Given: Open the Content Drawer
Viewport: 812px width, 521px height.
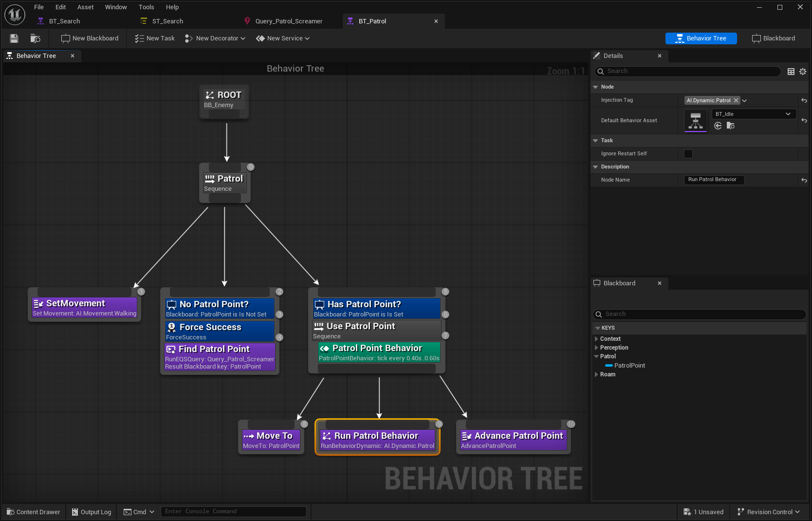Looking at the screenshot, I should 33,512.
